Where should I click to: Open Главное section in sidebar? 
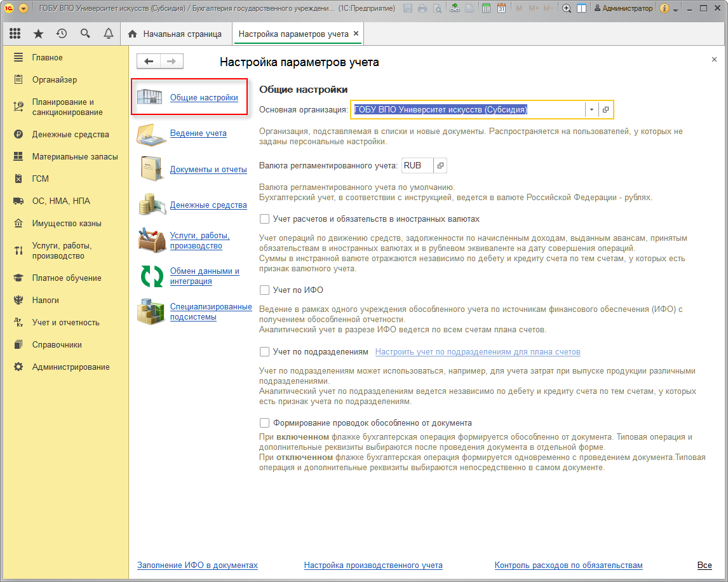(65, 58)
